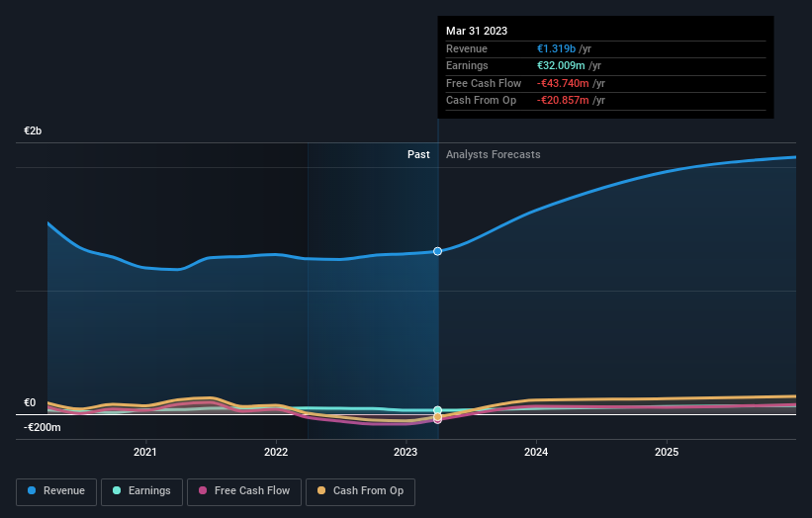Click the €0 y-axis label
812x518 pixels.
[x=30, y=402]
